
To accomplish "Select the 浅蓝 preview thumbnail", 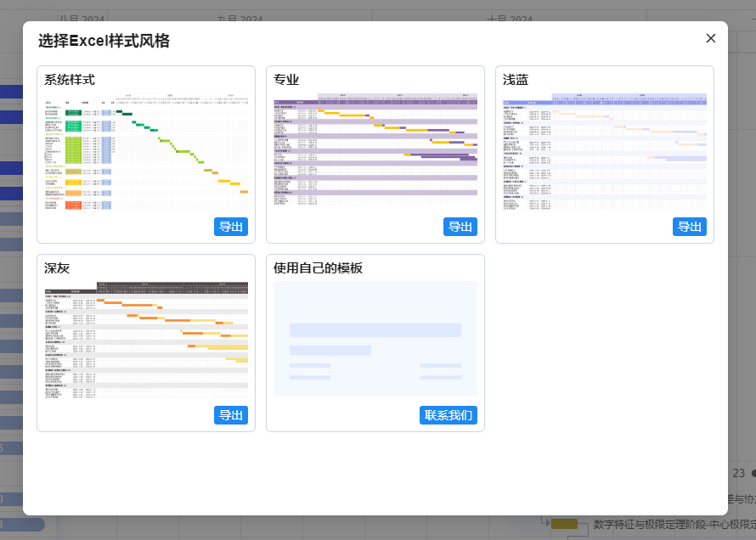I will (605, 151).
